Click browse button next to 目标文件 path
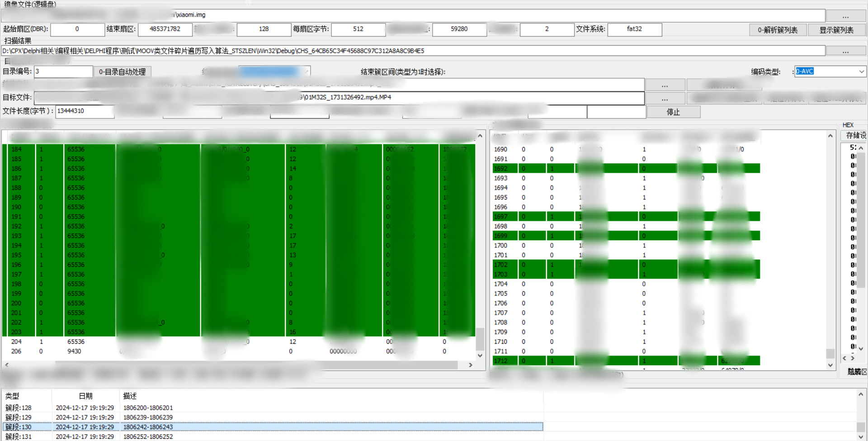Viewport: 868px width, 441px height. [x=664, y=98]
